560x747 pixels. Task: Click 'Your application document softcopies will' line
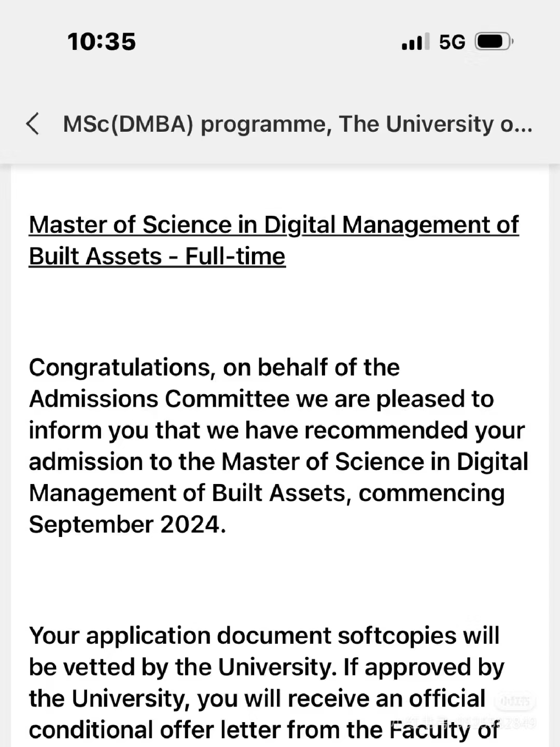(x=264, y=635)
